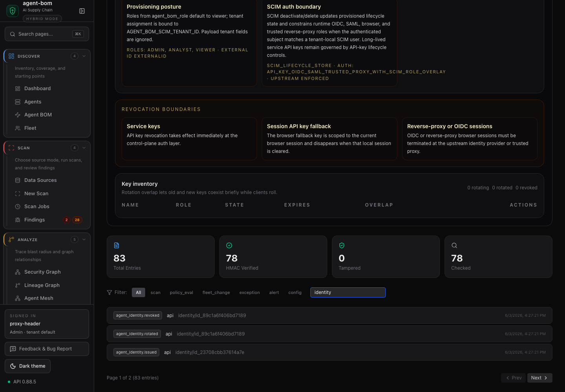Click the HMAC Verified check circle icon
Screen dimensions: 565x392
[x=229, y=245]
